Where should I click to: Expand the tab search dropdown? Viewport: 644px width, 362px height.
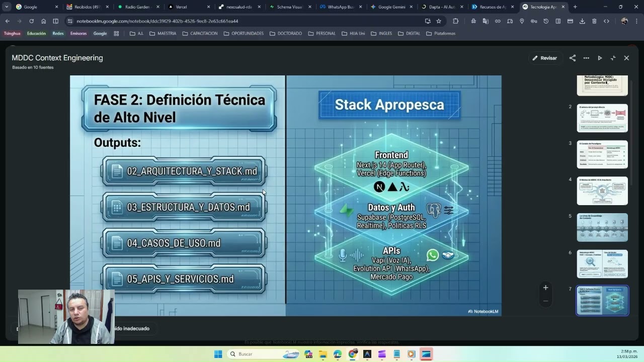click(x=7, y=7)
